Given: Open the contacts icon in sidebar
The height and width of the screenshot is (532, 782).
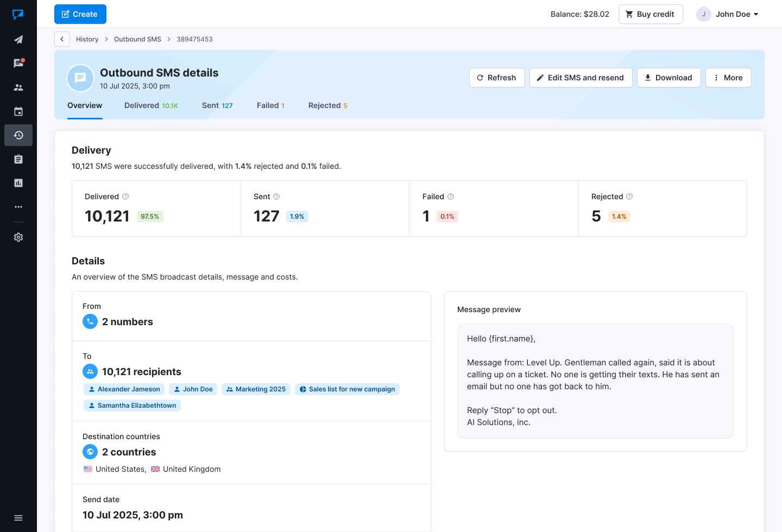Looking at the screenshot, I should point(18,87).
